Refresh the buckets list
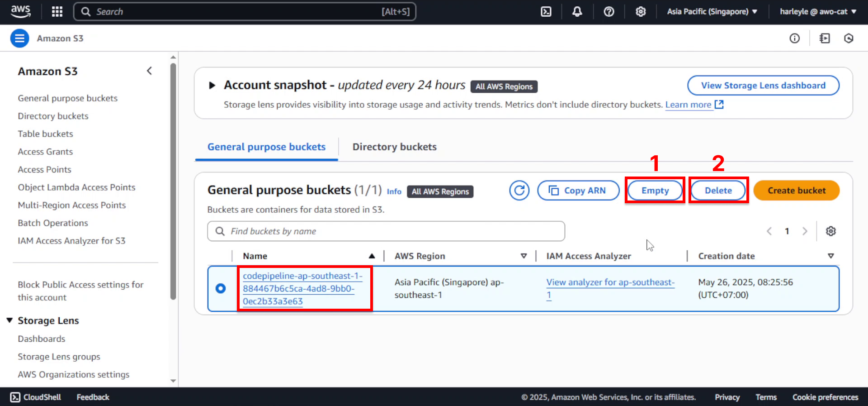 point(519,191)
